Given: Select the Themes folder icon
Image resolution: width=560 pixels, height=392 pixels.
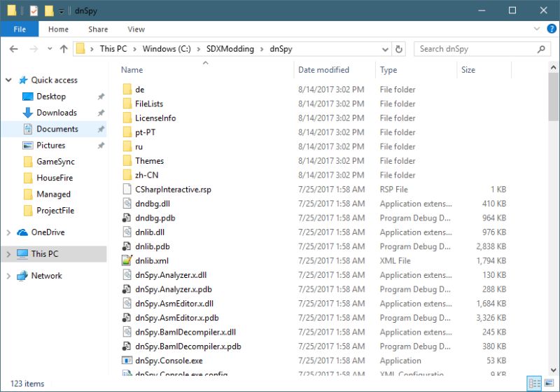Looking at the screenshot, I should pyautogui.click(x=127, y=161).
